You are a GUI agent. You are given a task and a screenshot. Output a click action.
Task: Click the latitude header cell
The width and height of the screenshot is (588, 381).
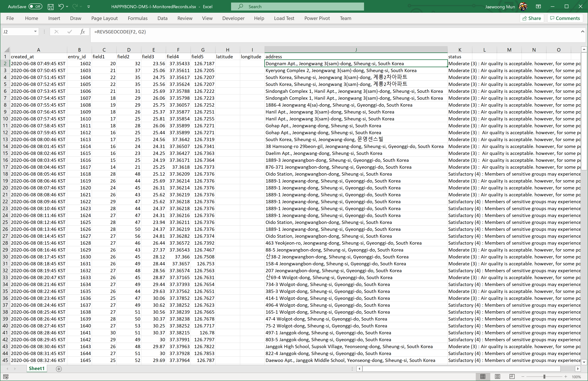pos(227,56)
